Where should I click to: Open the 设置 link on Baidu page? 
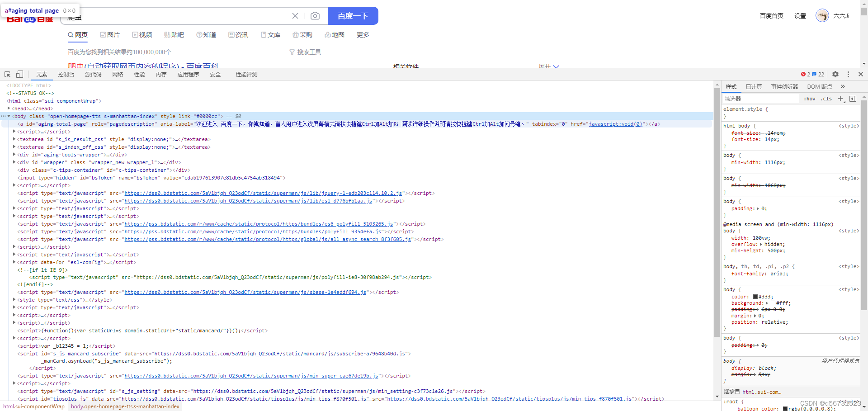[800, 16]
